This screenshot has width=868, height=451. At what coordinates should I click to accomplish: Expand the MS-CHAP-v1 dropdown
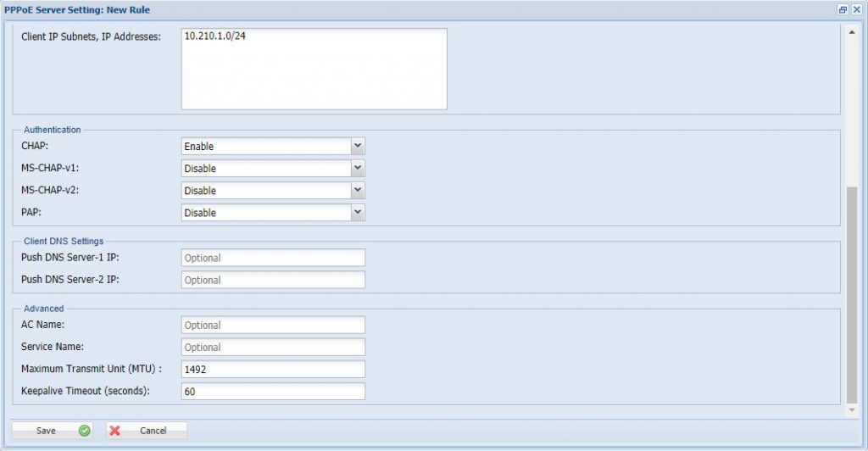tap(358, 168)
